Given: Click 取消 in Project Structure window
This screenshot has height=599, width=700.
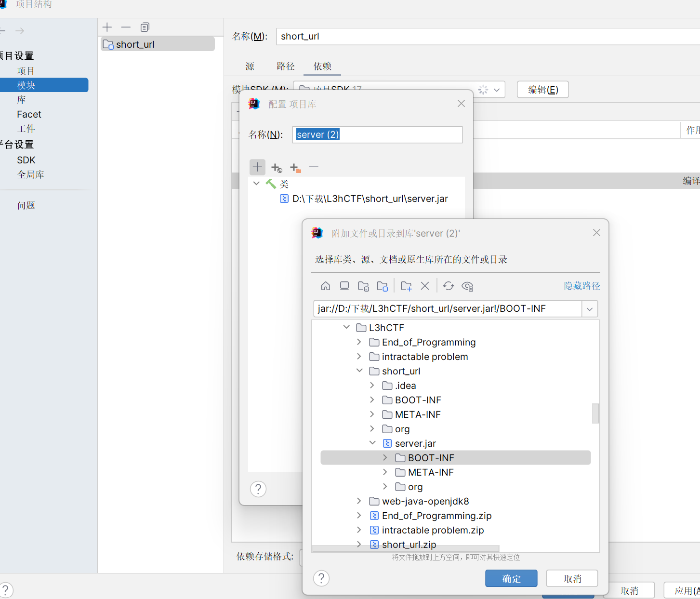Looking at the screenshot, I should [x=629, y=591].
